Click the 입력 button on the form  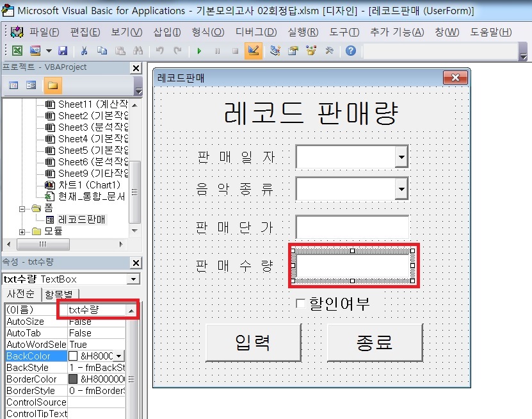click(x=253, y=342)
